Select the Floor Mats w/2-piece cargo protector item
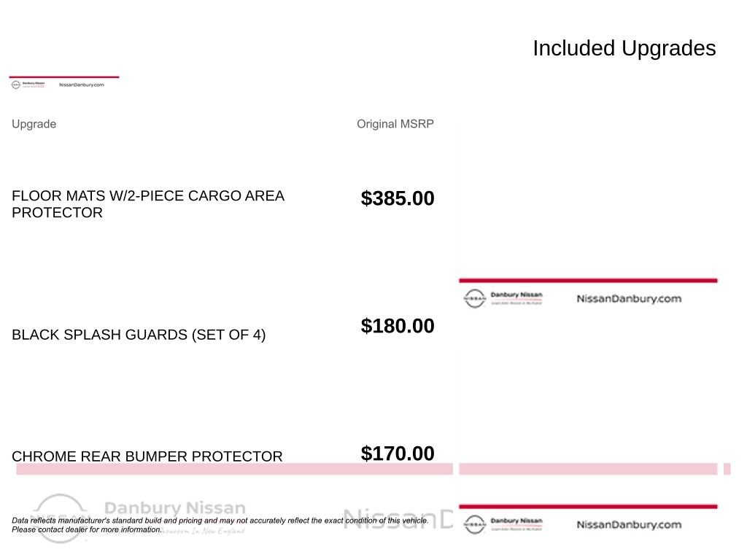The image size is (747, 560). point(147,204)
